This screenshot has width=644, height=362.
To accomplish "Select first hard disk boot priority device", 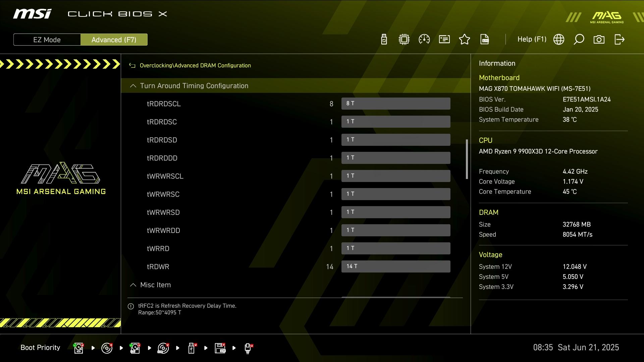I will (x=78, y=348).
